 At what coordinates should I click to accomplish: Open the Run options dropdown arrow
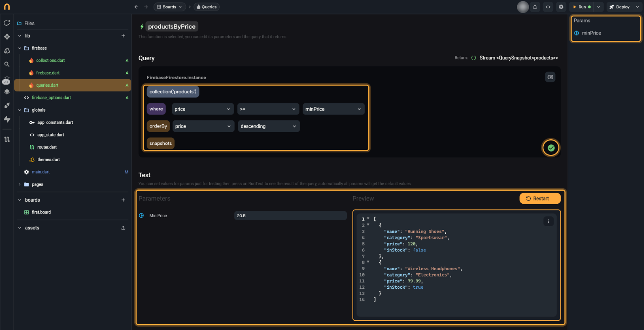[x=599, y=7]
